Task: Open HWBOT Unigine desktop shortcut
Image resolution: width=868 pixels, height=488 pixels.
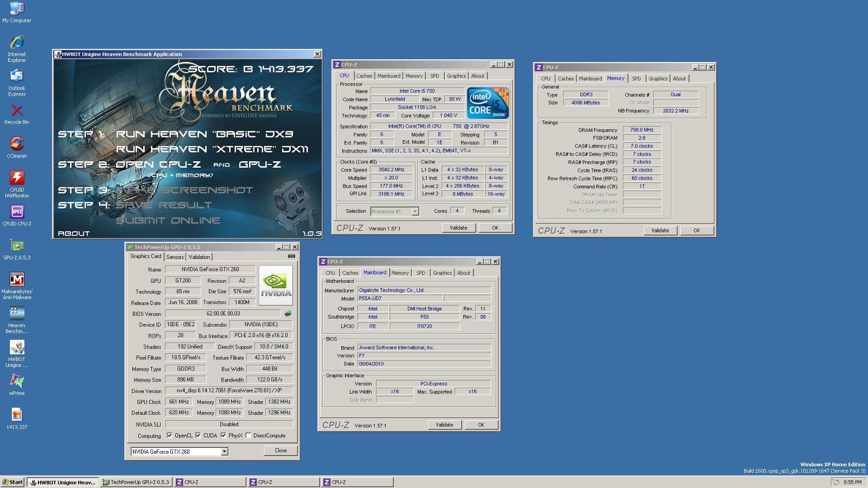Action: click(x=17, y=354)
